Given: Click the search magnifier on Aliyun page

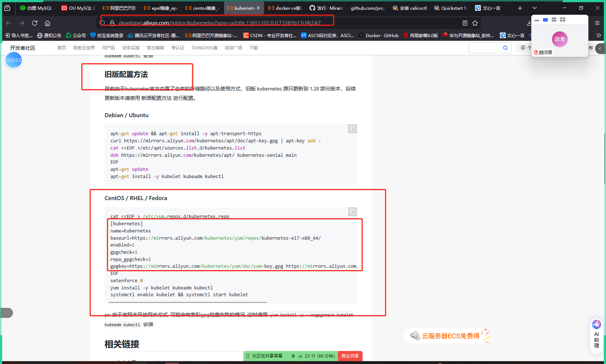Looking at the screenshot, I should tap(505, 48).
